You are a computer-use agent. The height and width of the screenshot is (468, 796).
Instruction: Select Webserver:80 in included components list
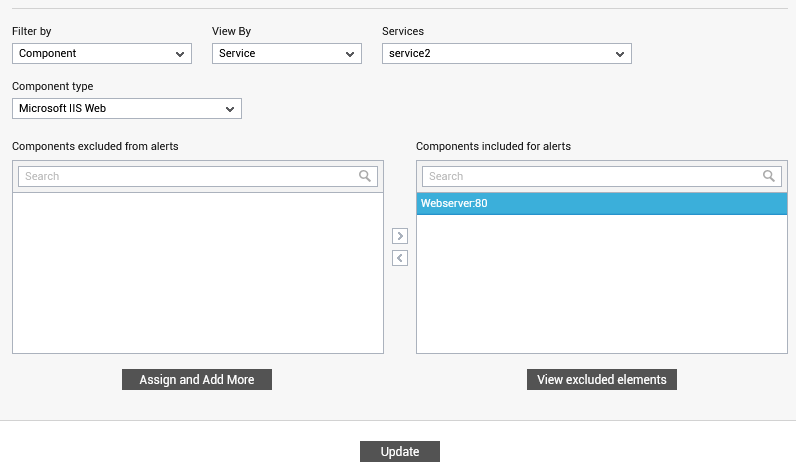tap(602, 204)
